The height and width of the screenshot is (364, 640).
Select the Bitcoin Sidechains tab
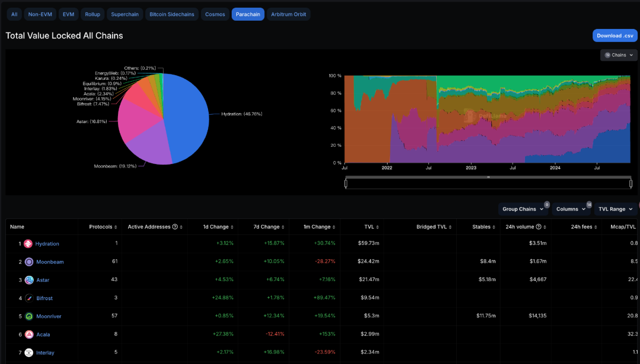tap(172, 14)
